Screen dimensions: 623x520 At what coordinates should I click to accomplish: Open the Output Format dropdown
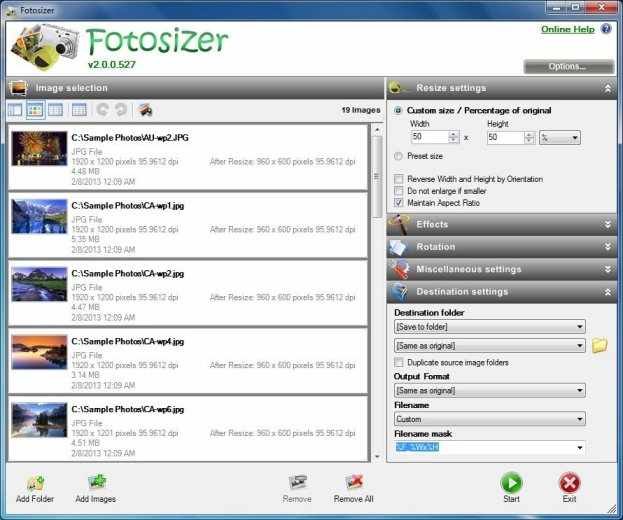(489, 390)
